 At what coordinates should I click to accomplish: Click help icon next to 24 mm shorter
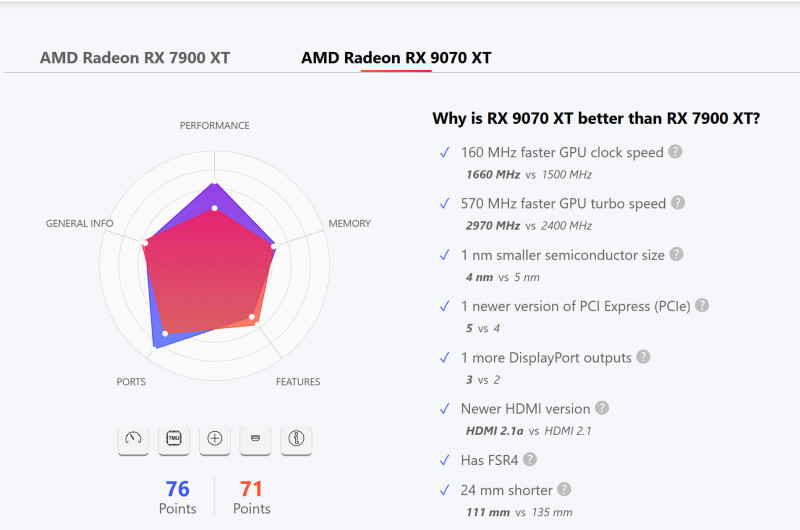coord(565,489)
